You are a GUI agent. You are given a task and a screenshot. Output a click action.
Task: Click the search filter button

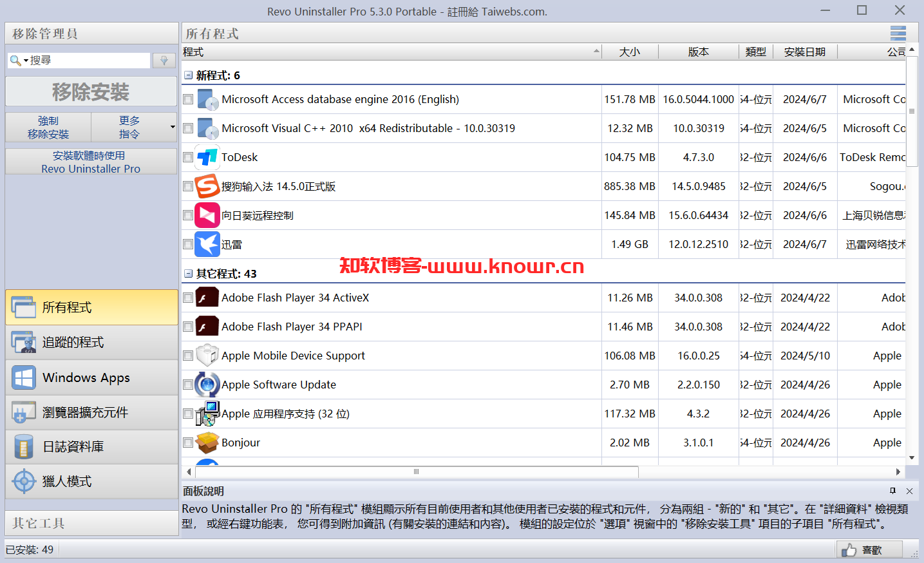point(164,61)
